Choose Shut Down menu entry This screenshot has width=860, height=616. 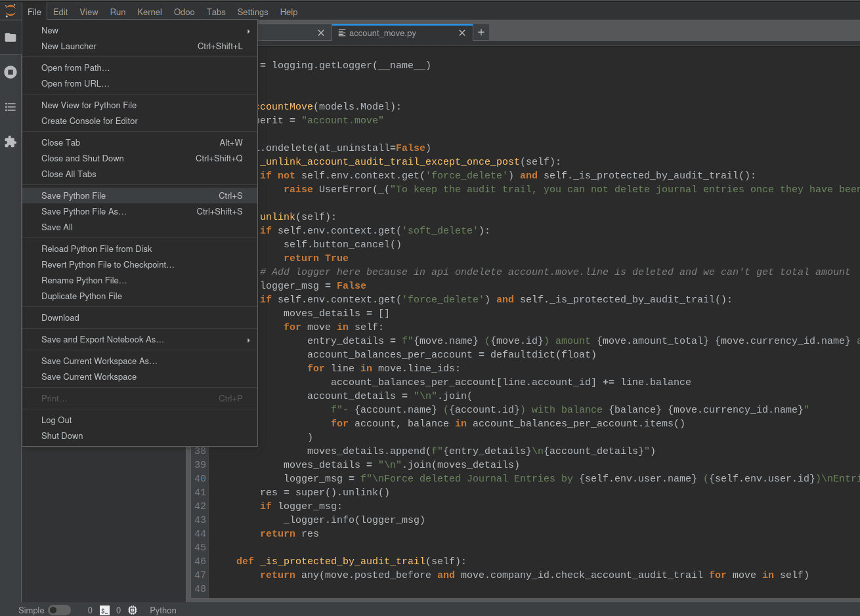point(140,436)
